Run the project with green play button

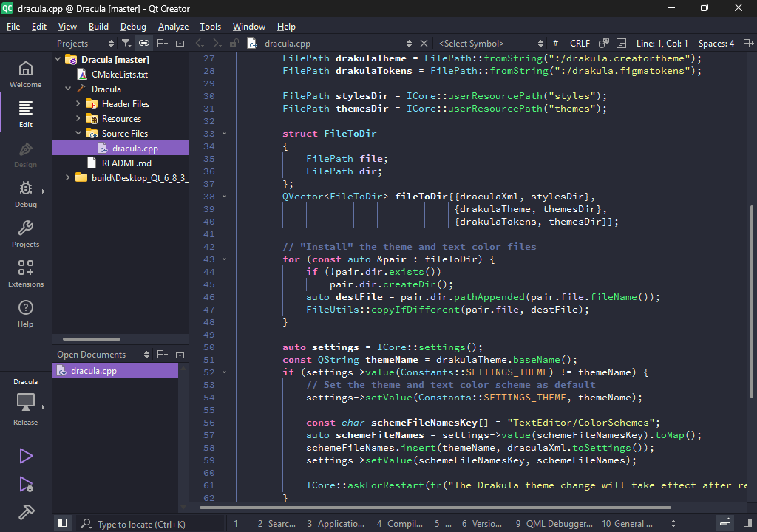pyautogui.click(x=26, y=456)
